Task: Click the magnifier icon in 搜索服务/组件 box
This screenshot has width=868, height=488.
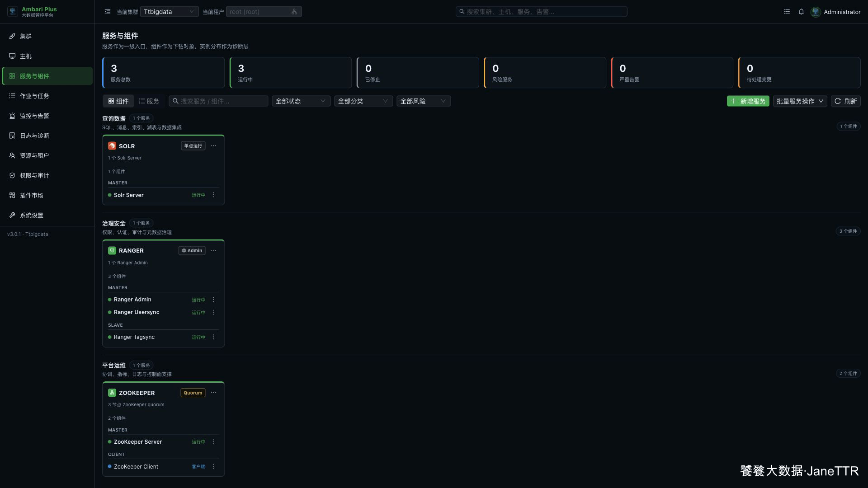Action: point(175,101)
